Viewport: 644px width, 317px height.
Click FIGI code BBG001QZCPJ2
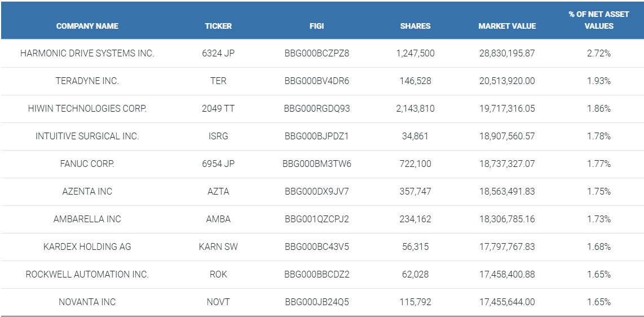[x=317, y=219]
